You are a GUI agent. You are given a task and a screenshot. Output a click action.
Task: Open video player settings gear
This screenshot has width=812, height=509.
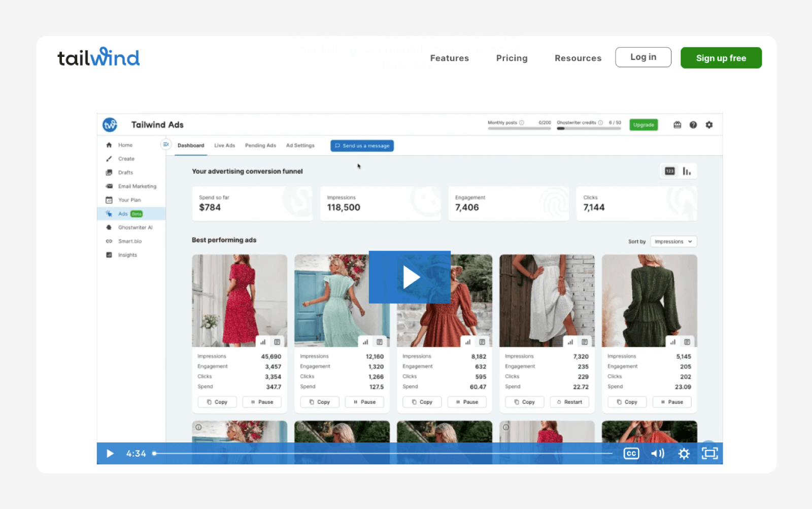(x=684, y=454)
